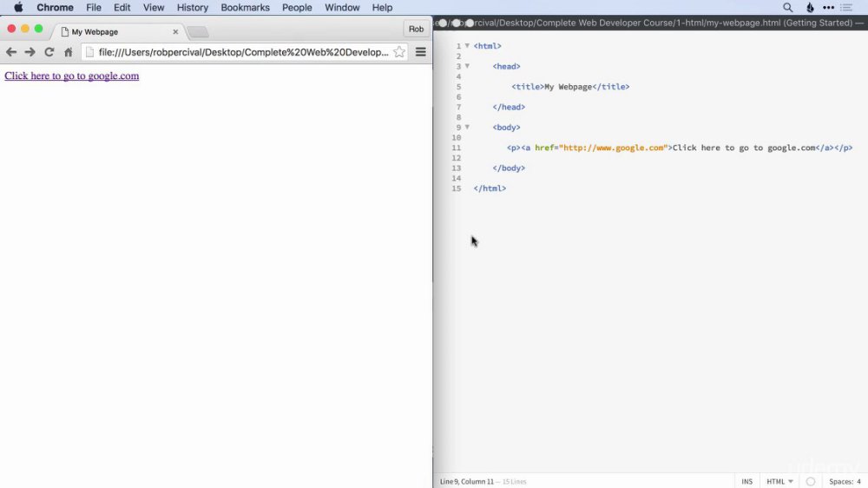Open Spotlight search in menu bar
Image resolution: width=868 pixels, height=488 pixels.
pos(787,8)
